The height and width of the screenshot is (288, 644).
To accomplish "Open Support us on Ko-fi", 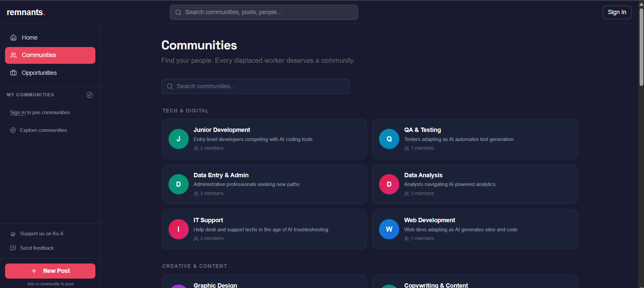I will point(42,234).
